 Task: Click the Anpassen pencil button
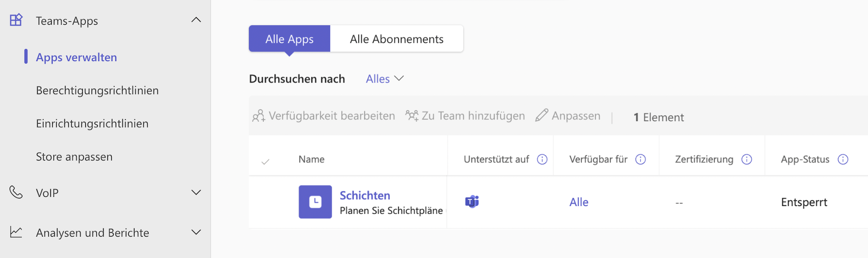pyautogui.click(x=568, y=115)
